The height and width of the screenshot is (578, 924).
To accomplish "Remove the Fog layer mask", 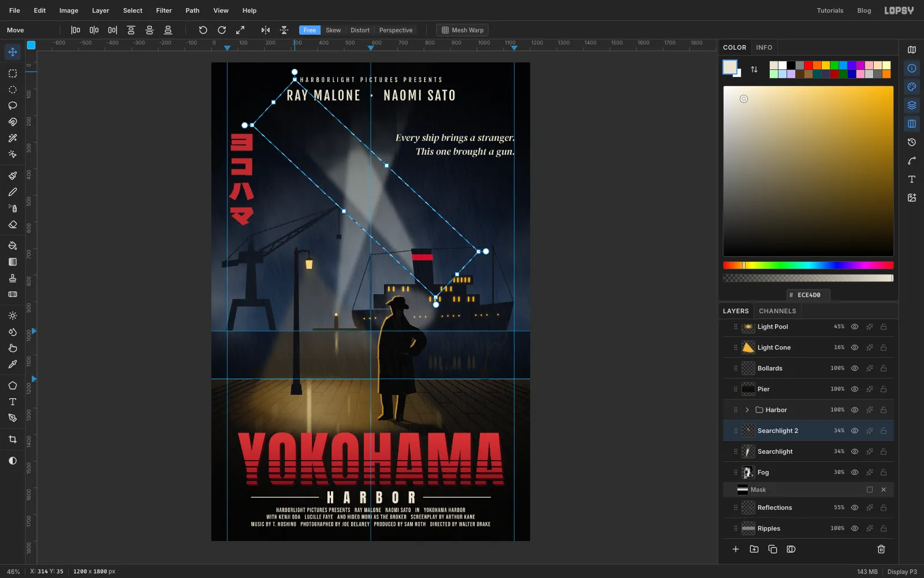I will [x=884, y=490].
